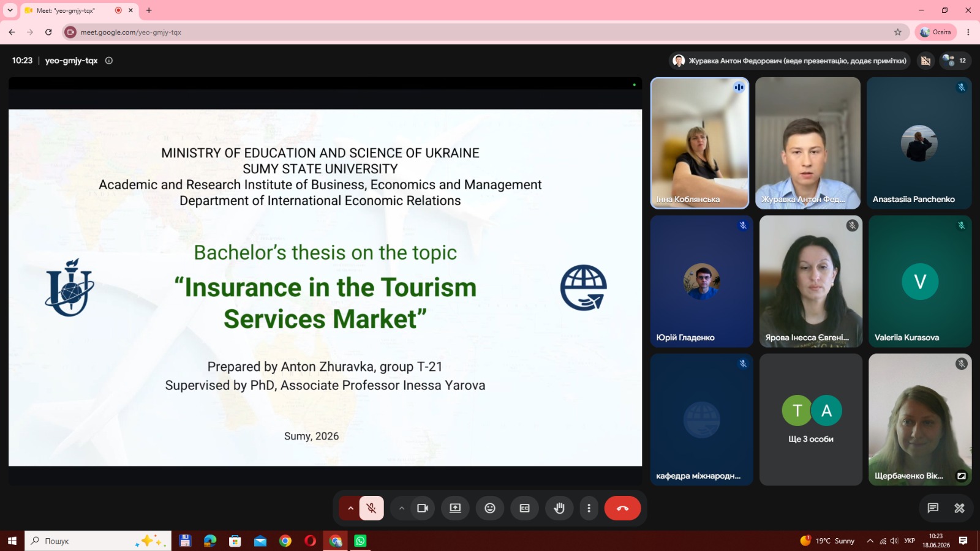Click the address bar with meet.google.com URL
The width and height of the screenshot is (980, 551).
tap(484, 32)
